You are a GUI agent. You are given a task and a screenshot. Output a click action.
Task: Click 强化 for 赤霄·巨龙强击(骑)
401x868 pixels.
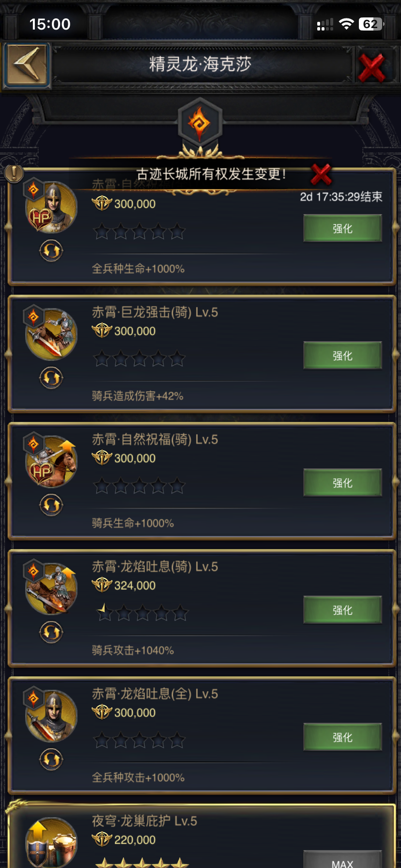(342, 356)
